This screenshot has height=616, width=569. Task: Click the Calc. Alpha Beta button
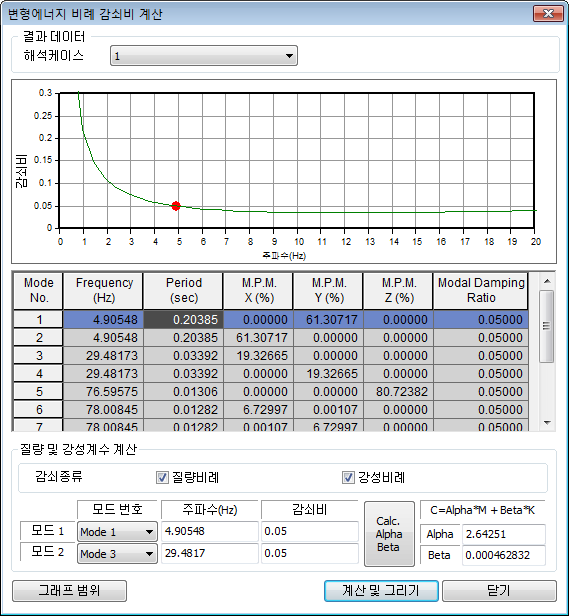[389, 534]
